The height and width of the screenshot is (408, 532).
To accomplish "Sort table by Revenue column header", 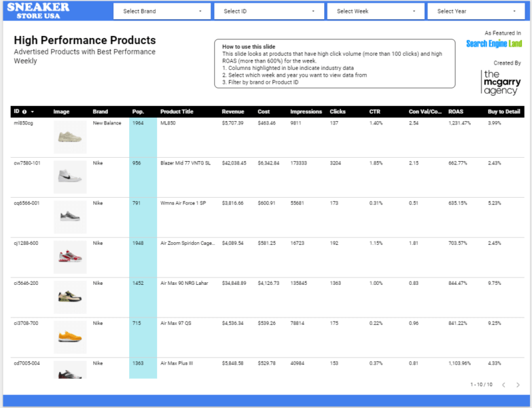I will [232, 112].
